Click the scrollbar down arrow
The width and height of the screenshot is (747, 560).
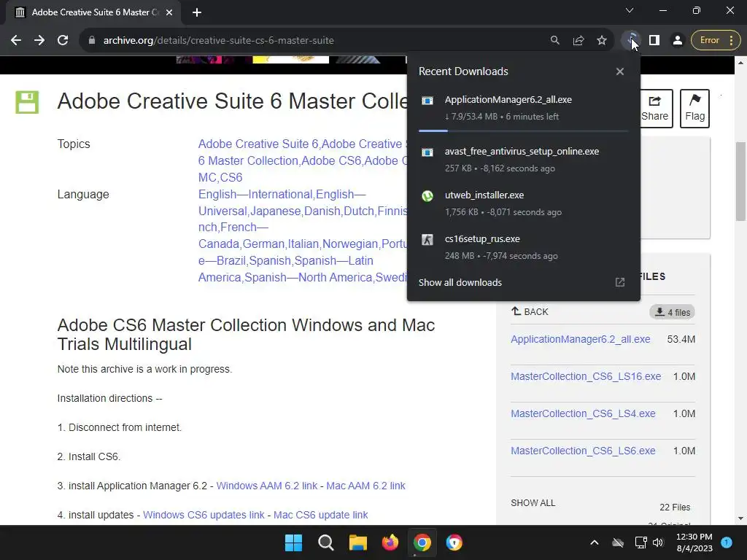740,518
